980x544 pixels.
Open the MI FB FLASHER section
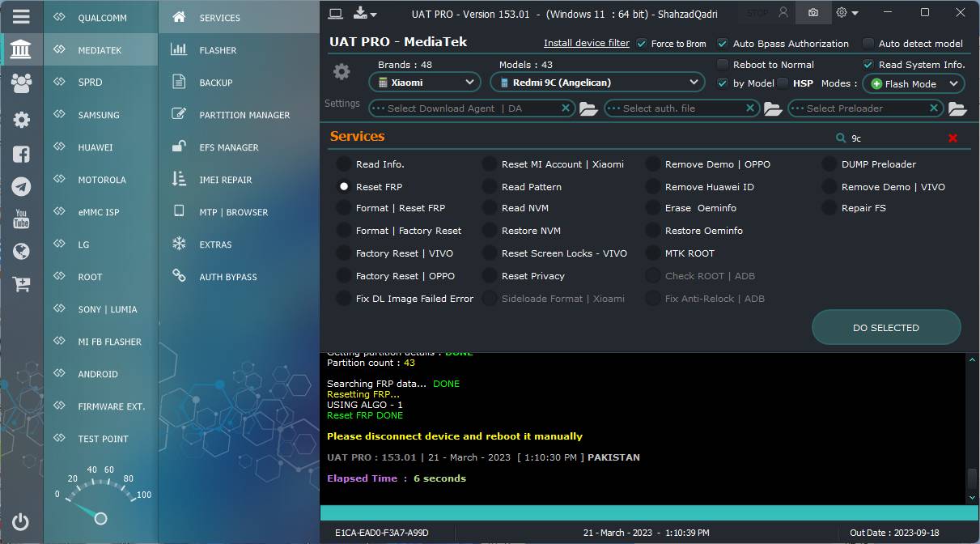click(101, 342)
